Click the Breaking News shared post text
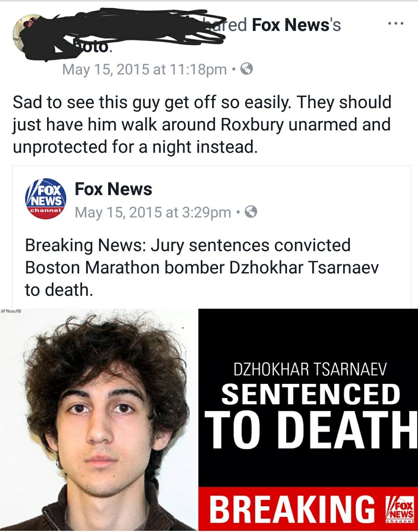Image resolution: width=418 pixels, height=532 pixels. [x=202, y=268]
